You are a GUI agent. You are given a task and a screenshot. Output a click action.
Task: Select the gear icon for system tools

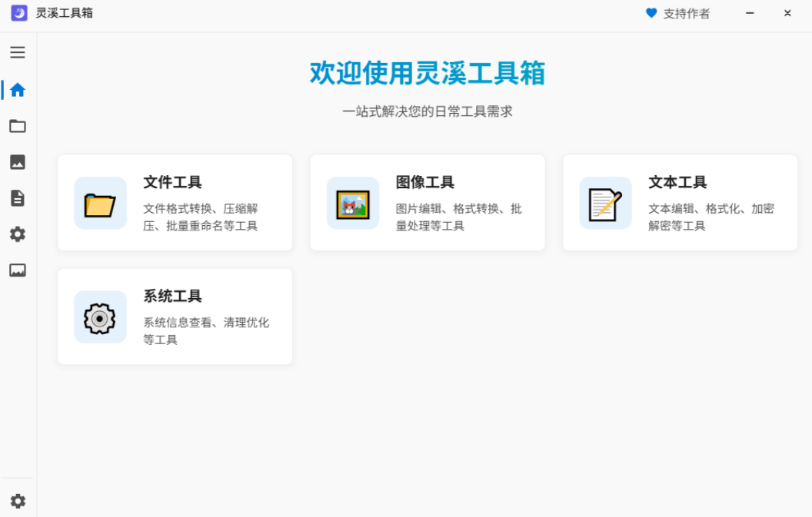tap(17, 234)
